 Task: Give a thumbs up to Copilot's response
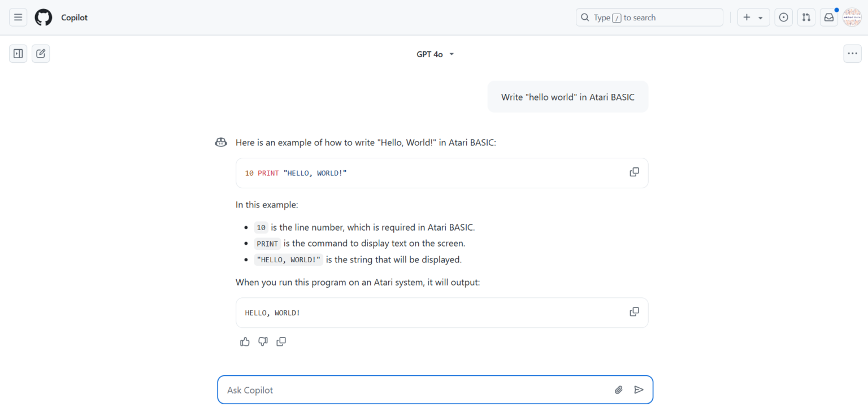coord(245,341)
